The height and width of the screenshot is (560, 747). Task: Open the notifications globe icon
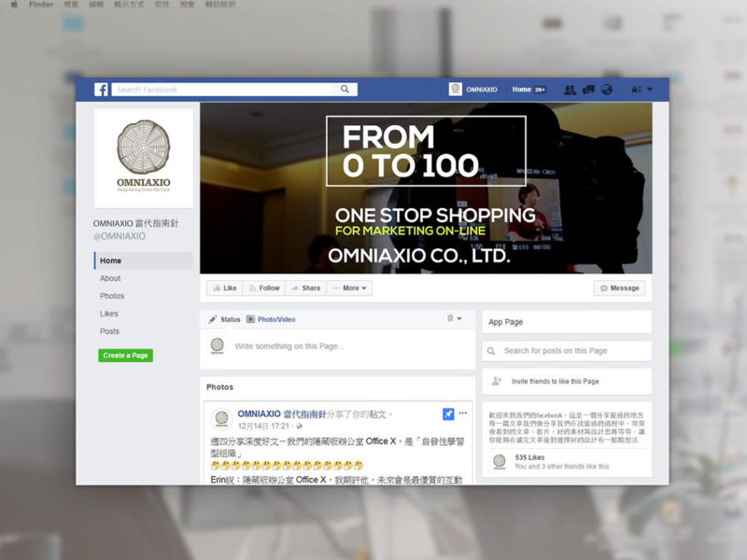[x=607, y=89]
